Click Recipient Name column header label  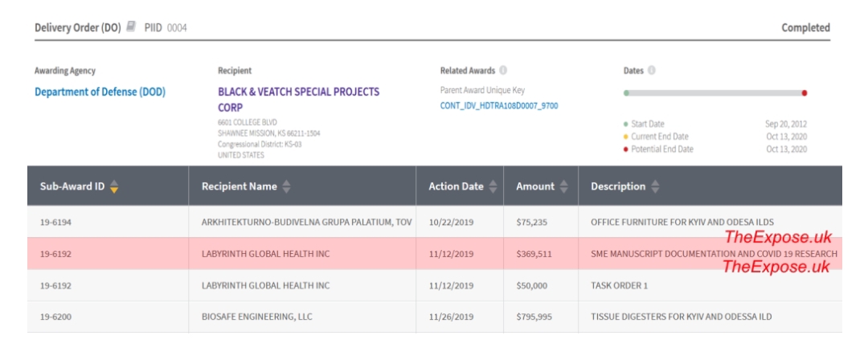click(240, 186)
